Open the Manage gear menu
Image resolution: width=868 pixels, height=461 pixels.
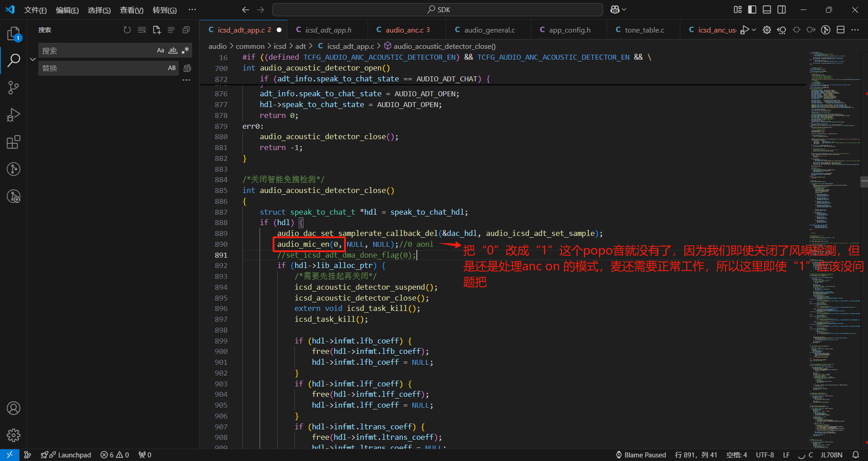tap(14, 435)
